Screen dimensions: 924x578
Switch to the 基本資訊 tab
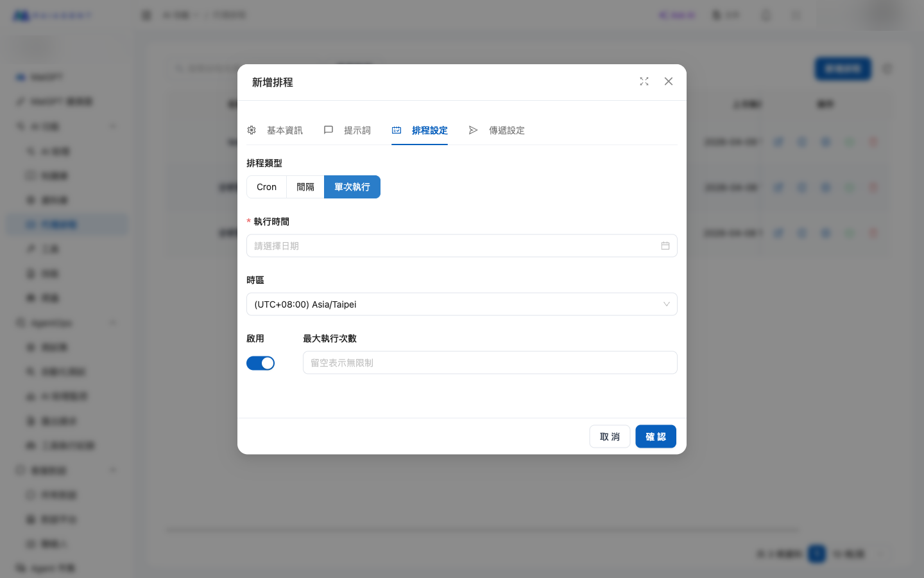click(275, 130)
